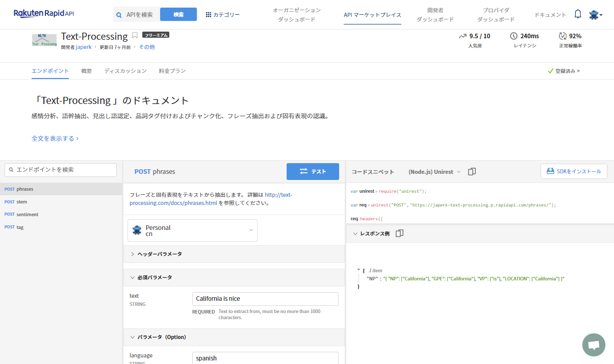Open the カテゴリー grid menu
This screenshot has height=364, width=614.
(223, 15)
